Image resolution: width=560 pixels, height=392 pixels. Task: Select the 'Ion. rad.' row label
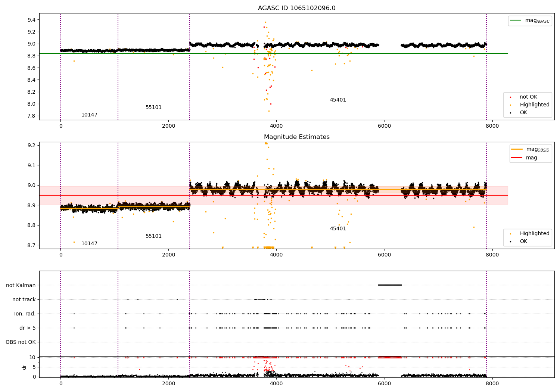coord(25,314)
